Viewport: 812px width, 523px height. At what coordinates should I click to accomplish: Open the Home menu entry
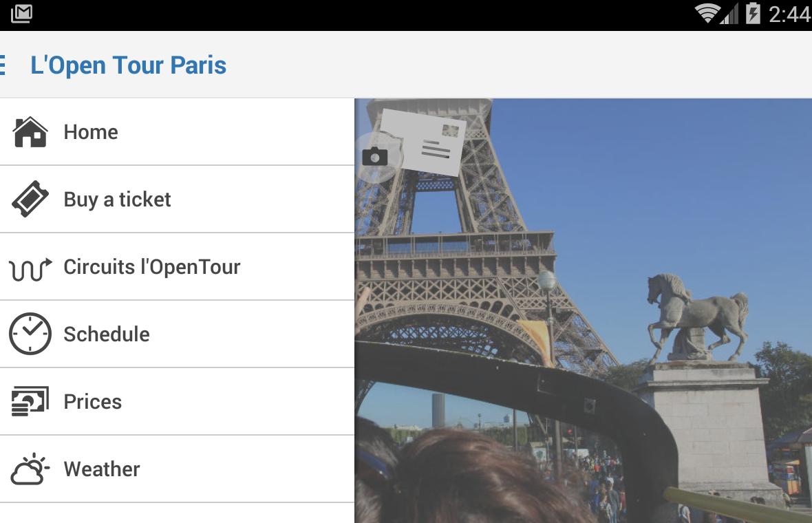click(91, 132)
